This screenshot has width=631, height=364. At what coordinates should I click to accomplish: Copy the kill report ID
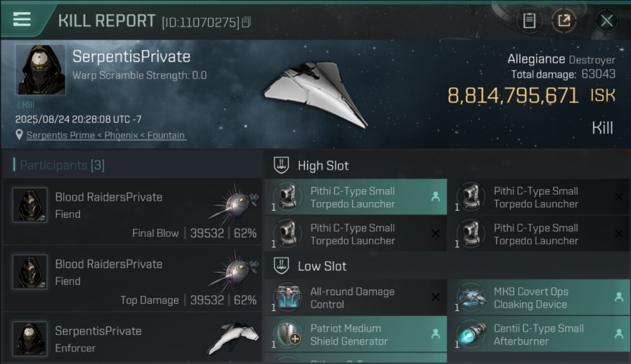coord(246,22)
